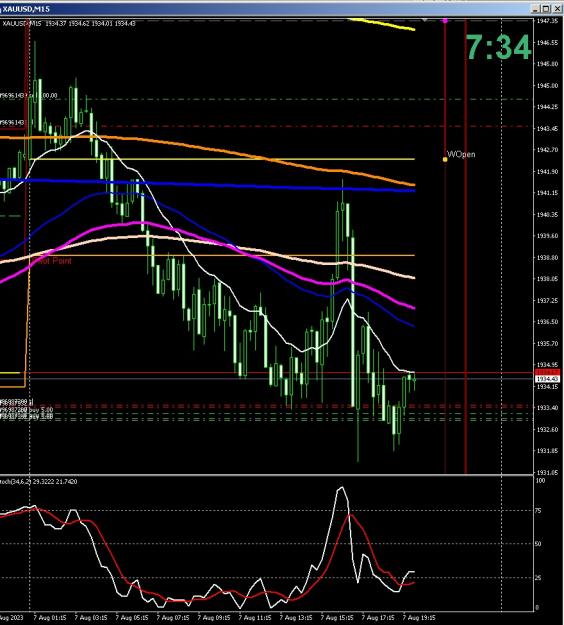This screenshot has height=625, width=564.
Task: Minimize the XAUUSD chart window
Action: tap(536, 9)
